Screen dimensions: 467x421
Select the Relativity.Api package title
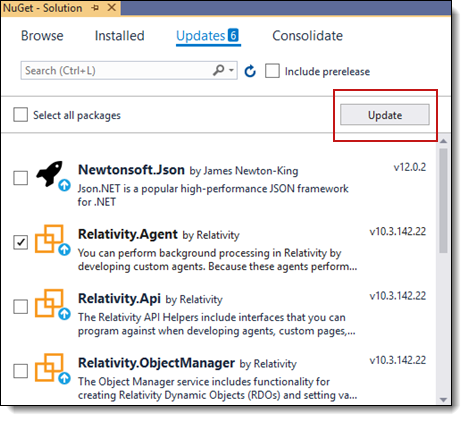pyautogui.click(x=119, y=298)
